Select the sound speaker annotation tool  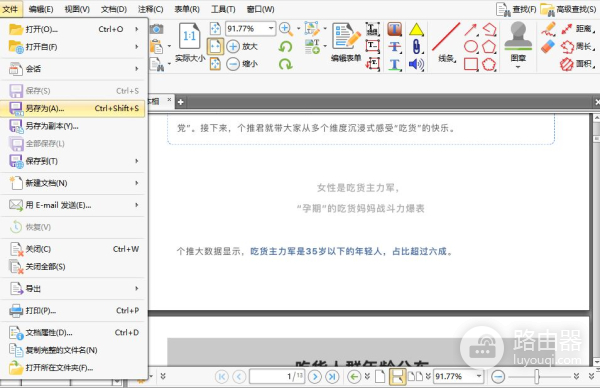[x=416, y=64]
